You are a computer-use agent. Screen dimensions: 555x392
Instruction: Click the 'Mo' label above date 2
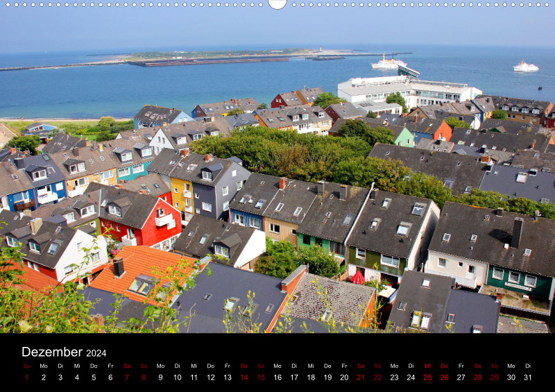pyautogui.click(x=44, y=366)
